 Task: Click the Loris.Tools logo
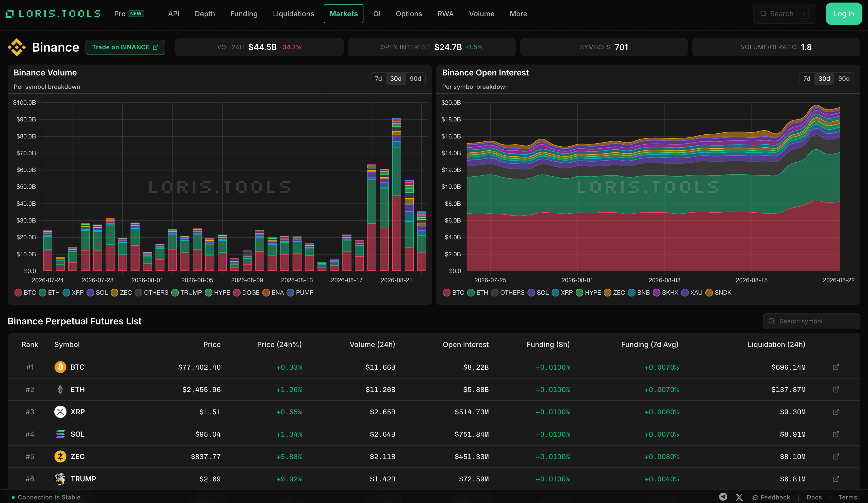(53, 14)
